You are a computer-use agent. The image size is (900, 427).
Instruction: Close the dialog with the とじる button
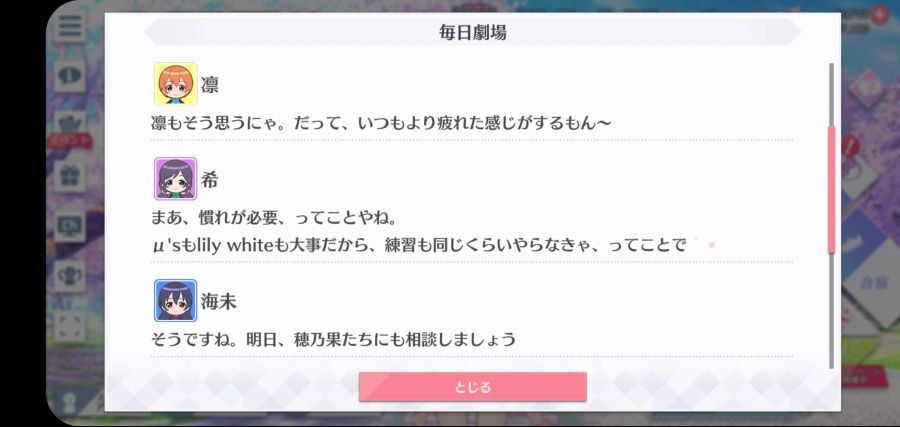[472, 387]
